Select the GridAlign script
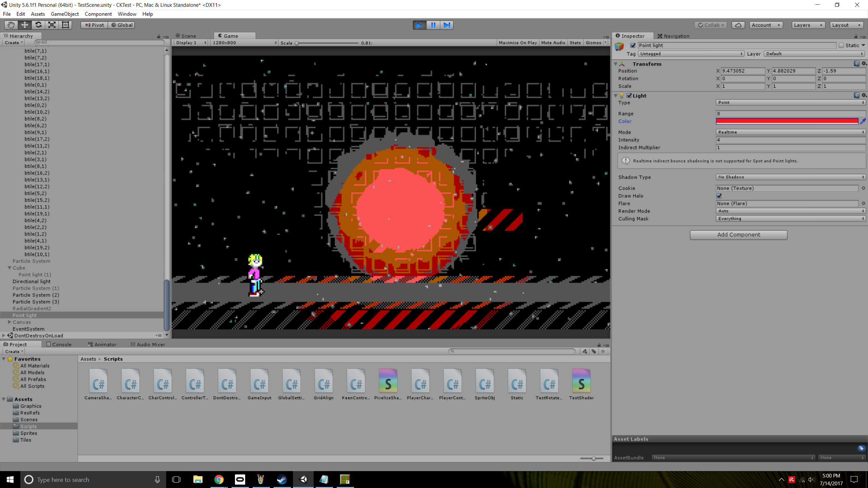 pyautogui.click(x=324, y=384)
